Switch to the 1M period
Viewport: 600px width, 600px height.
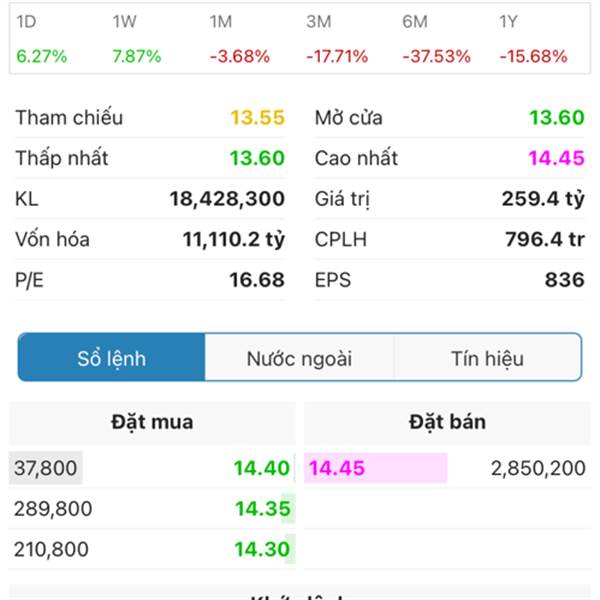[239, 40]
